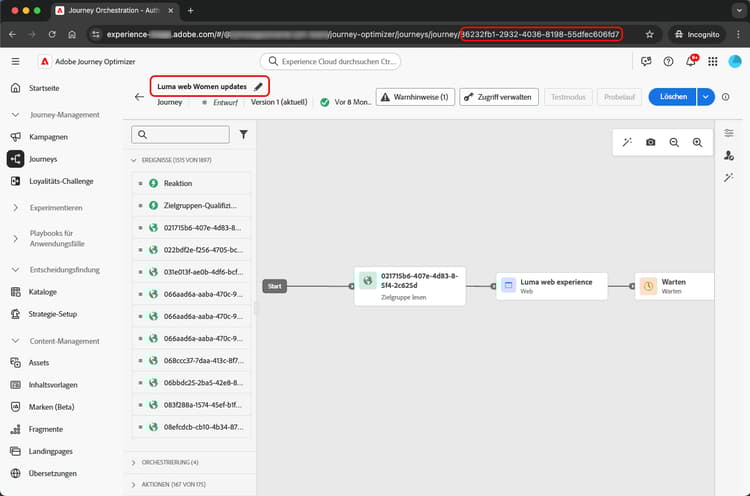Click the Testmodus button
Image resolution: width=750 pixels, height=496 pixels.
[x=568, y=97]
